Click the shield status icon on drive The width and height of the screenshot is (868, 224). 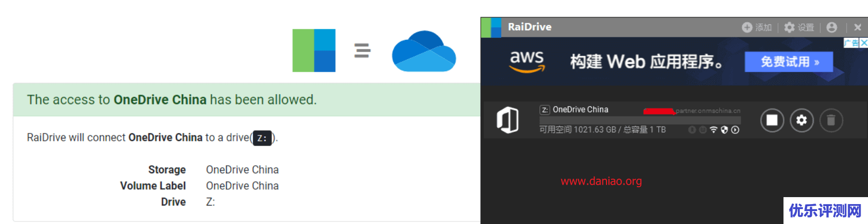point(724,130)
